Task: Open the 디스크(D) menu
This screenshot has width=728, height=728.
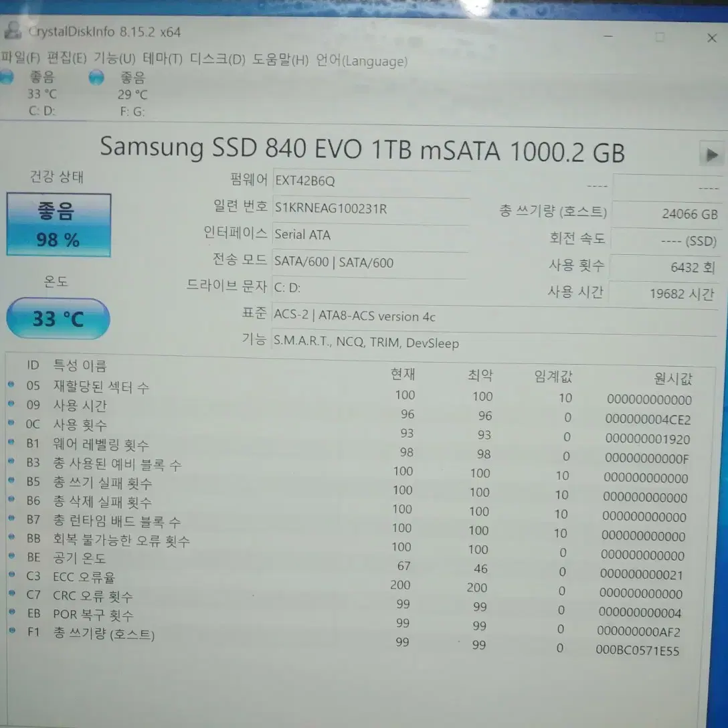Action: point(217,60)
